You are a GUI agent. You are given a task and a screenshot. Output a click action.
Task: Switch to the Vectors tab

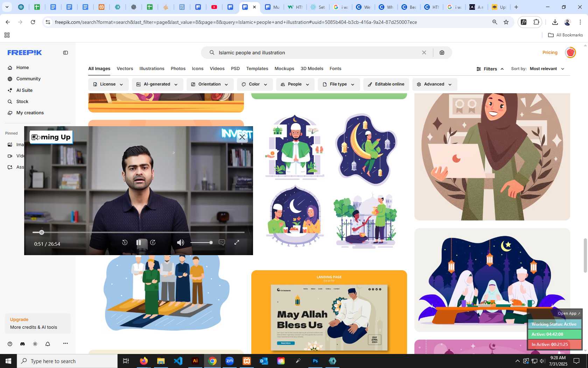125,69
